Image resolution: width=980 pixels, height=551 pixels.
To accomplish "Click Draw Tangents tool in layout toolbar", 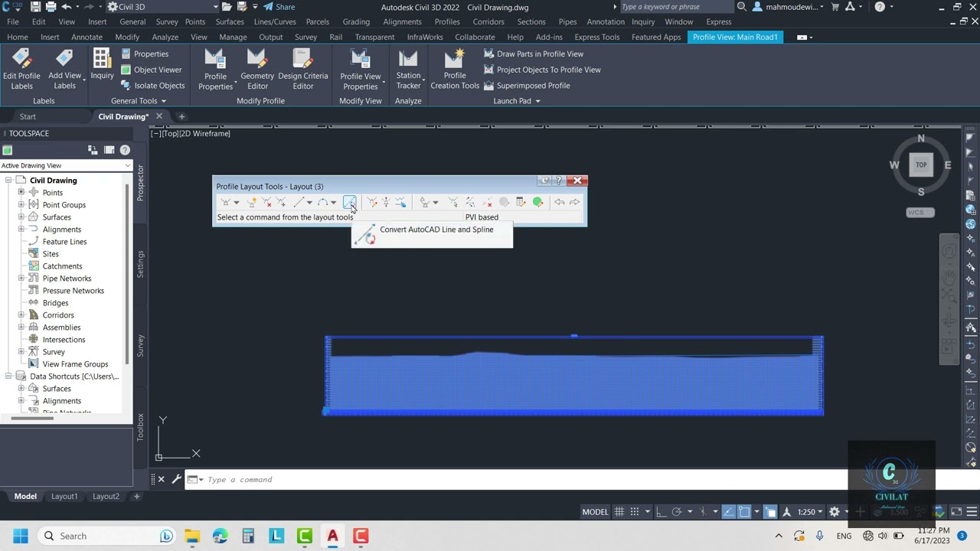I will [225, 202].
